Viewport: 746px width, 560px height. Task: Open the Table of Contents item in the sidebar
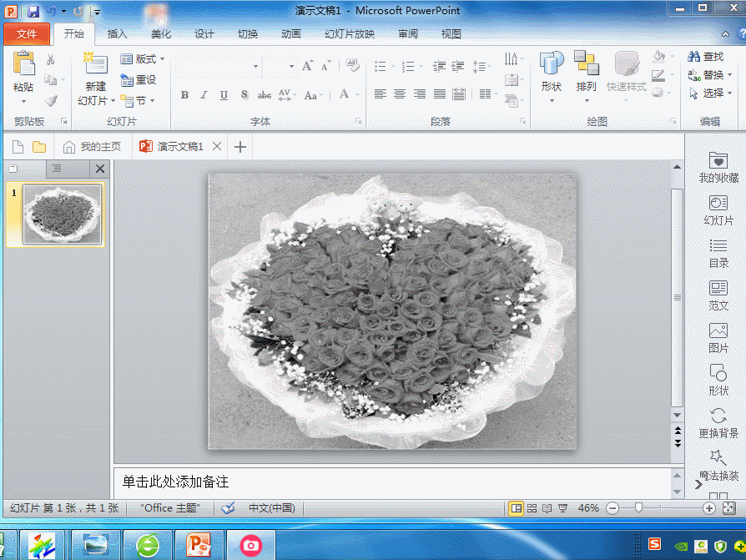point(718,253)
